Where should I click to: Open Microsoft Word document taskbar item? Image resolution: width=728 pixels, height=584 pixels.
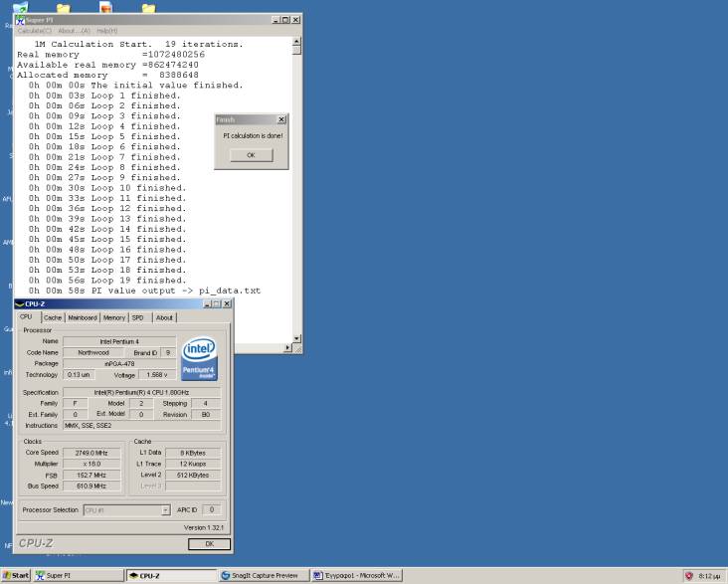(357, 576)
